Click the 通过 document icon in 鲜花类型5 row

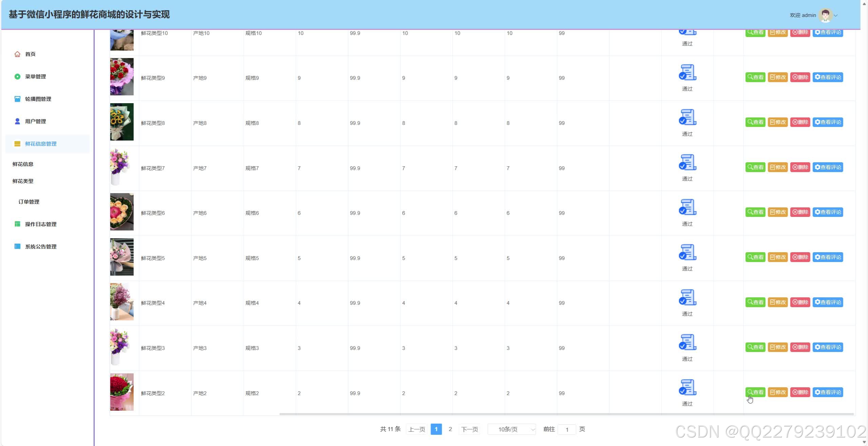click(687, 252)
